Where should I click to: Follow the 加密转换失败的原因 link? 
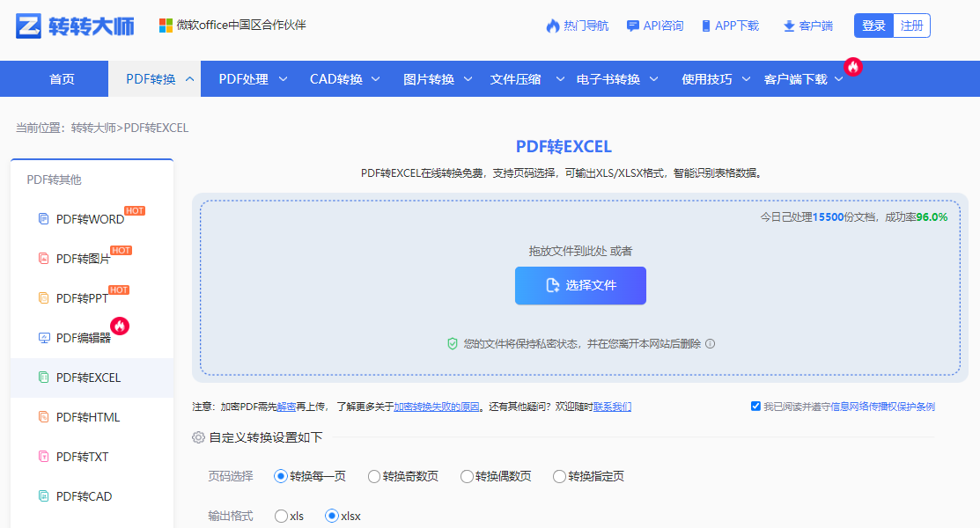437,407
